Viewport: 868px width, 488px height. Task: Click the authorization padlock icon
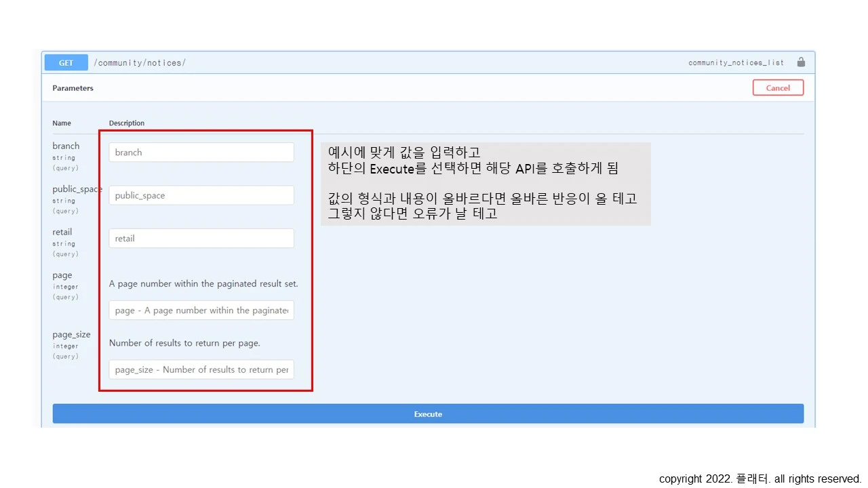[x=801, y=62]
